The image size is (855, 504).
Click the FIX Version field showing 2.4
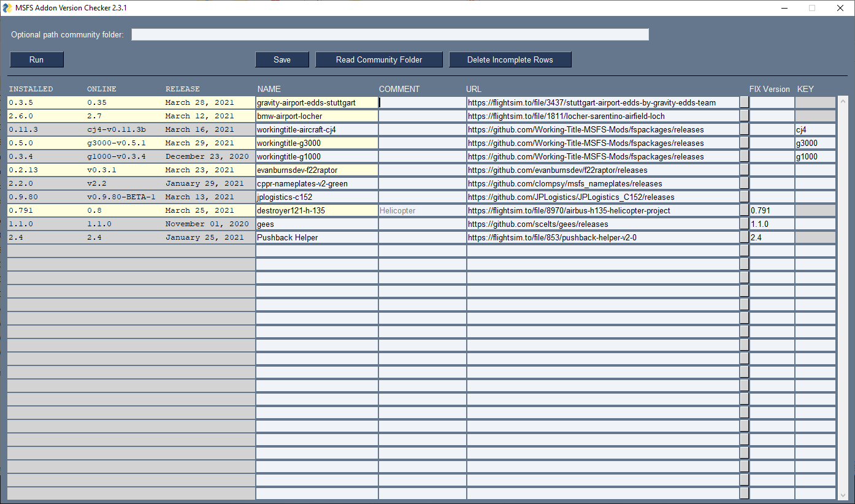(772, 237)
